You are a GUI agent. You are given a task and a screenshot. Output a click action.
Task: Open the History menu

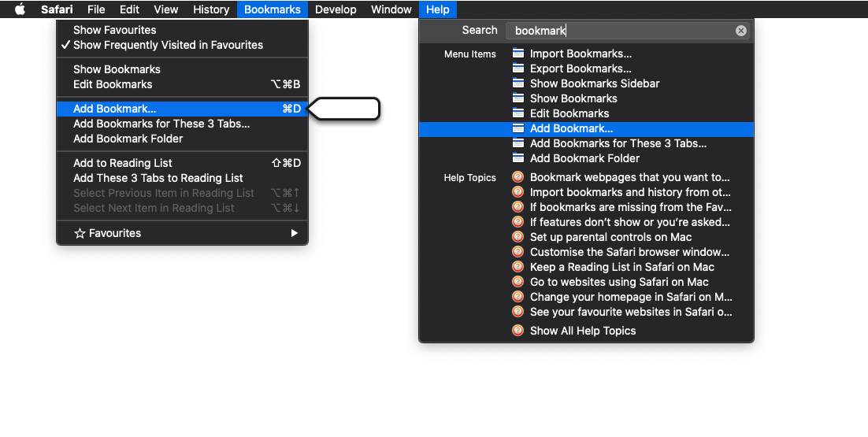tap(211, 9)
